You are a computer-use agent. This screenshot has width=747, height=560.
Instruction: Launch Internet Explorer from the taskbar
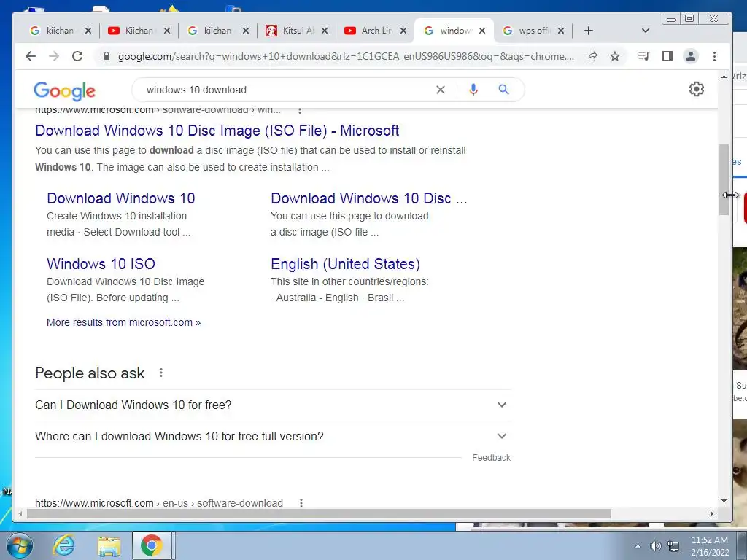pos(63,545)
